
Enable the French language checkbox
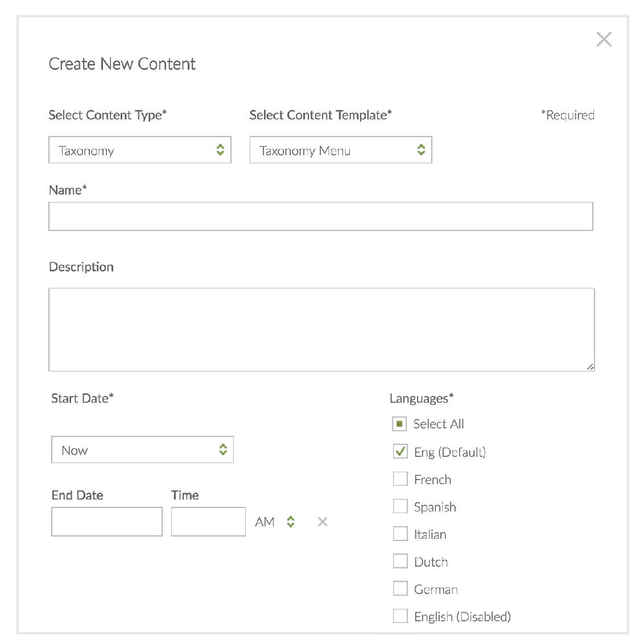[x=401, y=479]
